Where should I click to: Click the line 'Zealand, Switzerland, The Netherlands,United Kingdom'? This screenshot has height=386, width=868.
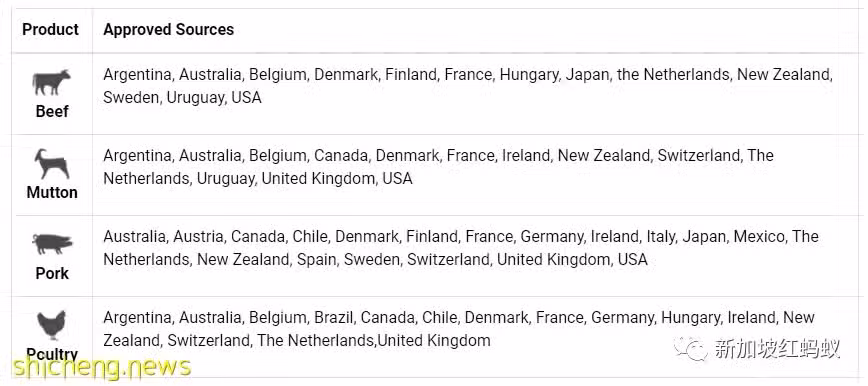pos(297,340)
